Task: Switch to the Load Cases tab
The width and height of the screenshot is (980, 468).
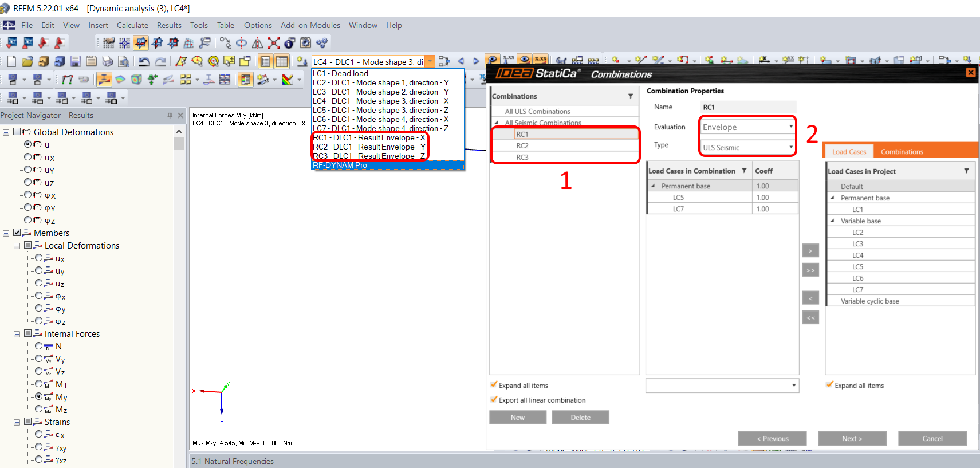Action: pyautogui.click(x=849, y=151)
